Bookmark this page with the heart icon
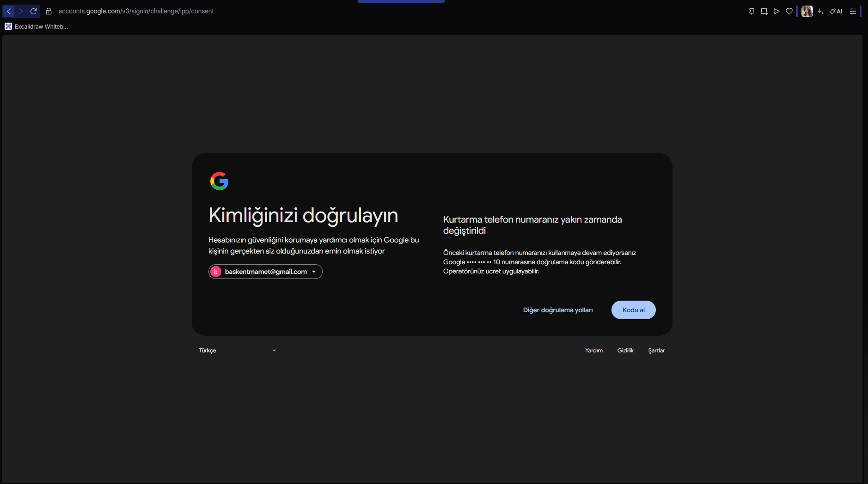The width and height of the screenshot is (868, 484). [x=789, y=12]
